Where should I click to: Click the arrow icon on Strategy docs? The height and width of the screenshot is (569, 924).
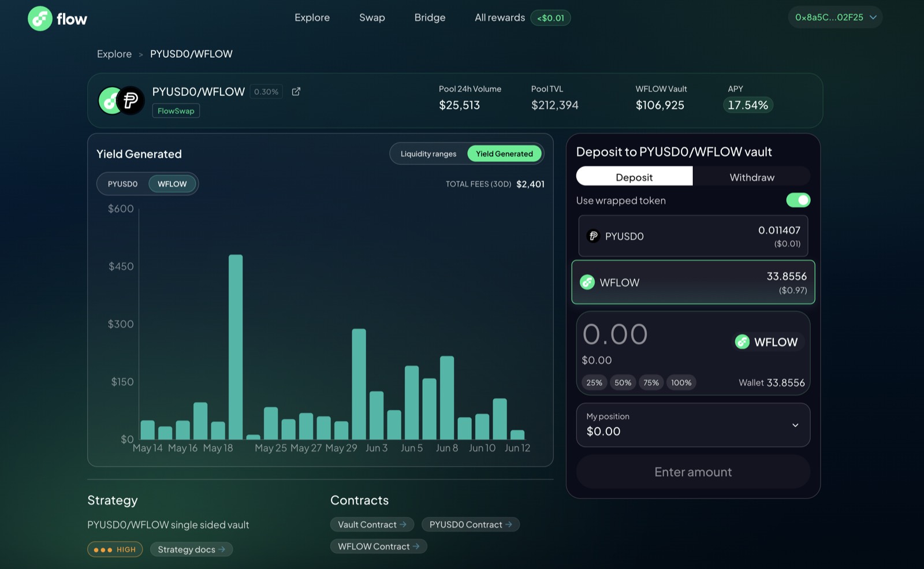(x=222, y=549)
